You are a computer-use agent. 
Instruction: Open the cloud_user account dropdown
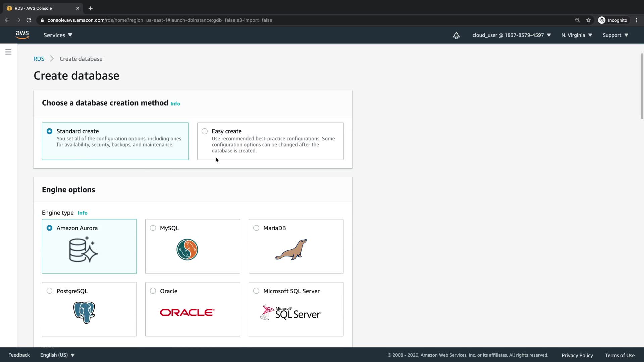coord(511,35)
